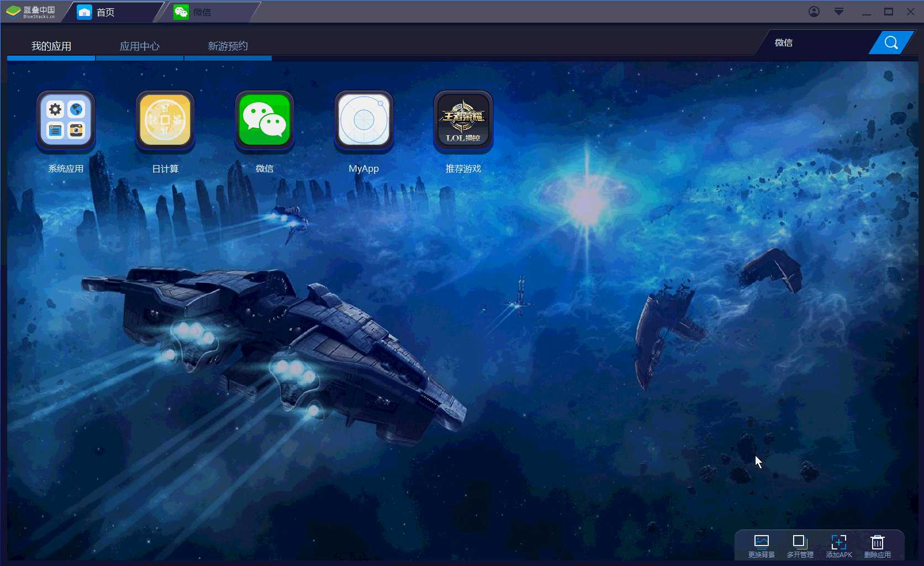Open the 推荐游戏 recommended games icon
Viewport: 924px width, 566px height.
tap(463, 120)
